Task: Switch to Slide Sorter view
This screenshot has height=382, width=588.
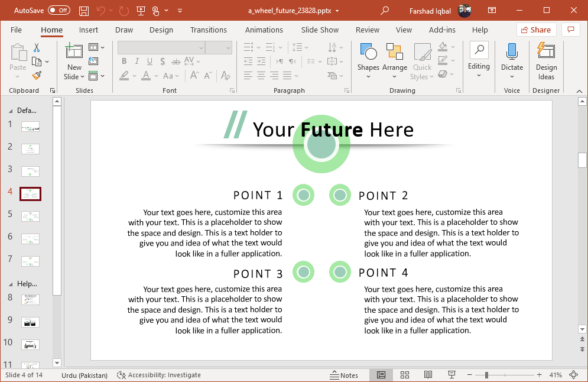Action: tap(405, 375)
